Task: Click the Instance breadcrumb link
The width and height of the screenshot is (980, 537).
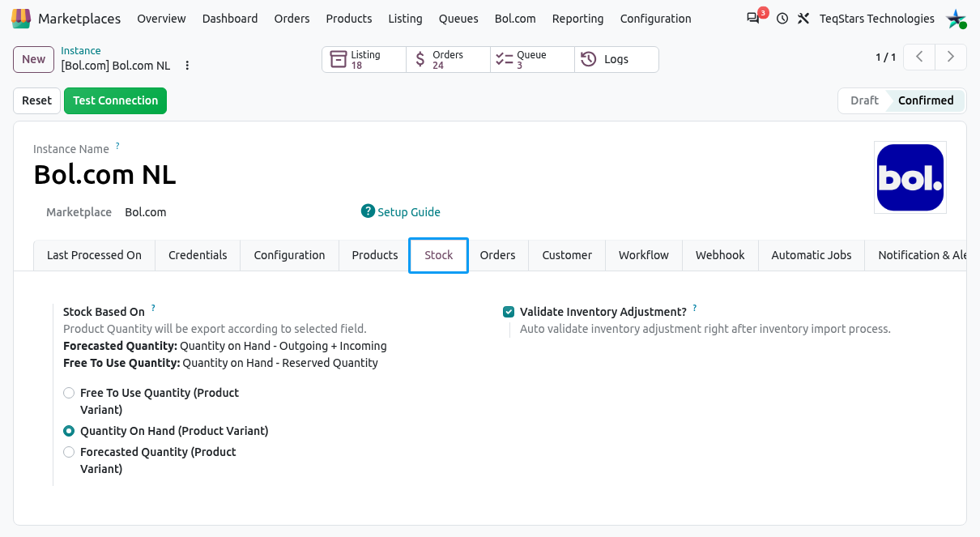Action: [x=81, y=51]
